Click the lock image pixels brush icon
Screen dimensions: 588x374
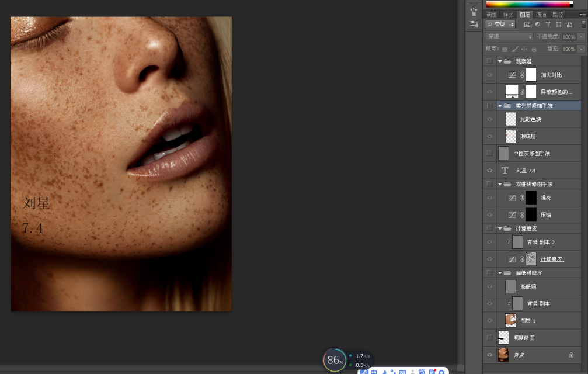(514, 49)
